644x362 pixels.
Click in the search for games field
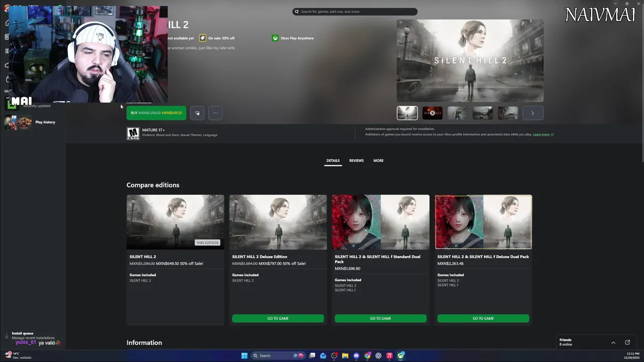[355, 12]
